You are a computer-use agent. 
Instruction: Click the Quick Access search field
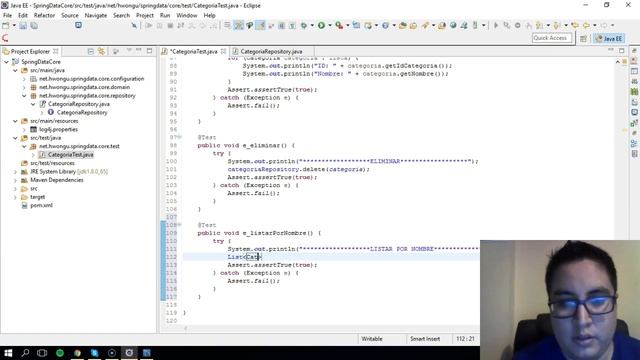click(x=552, y=38)
